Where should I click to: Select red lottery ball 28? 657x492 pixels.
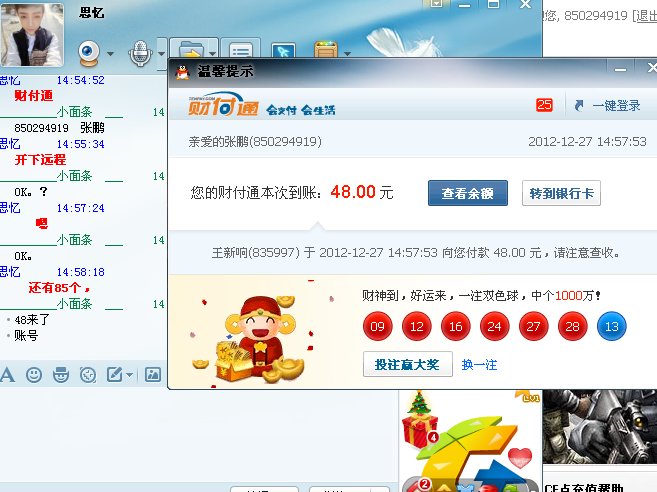(572, 326)
